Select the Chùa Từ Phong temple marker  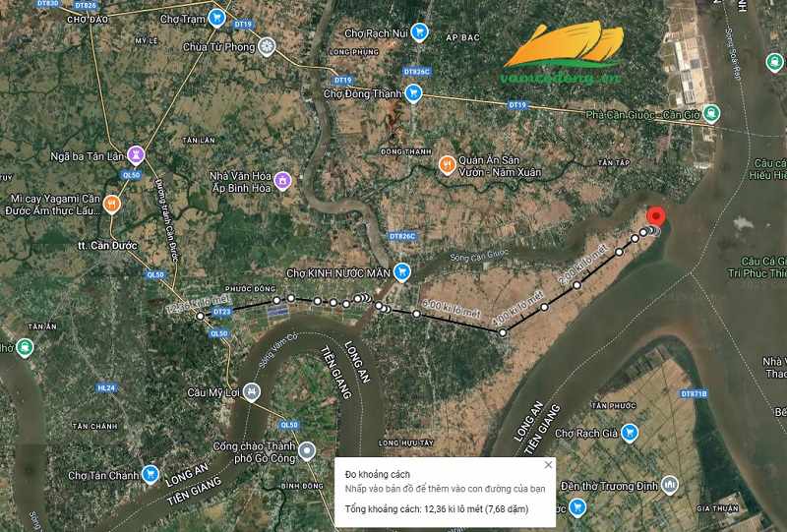(x=267, y=47)
